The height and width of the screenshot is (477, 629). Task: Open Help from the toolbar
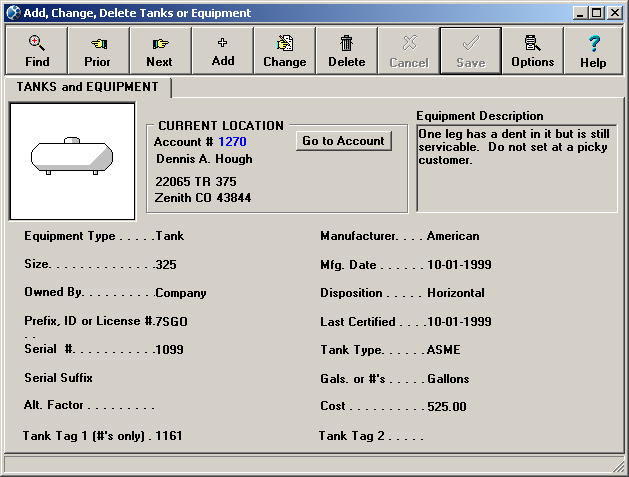[593, 51]
